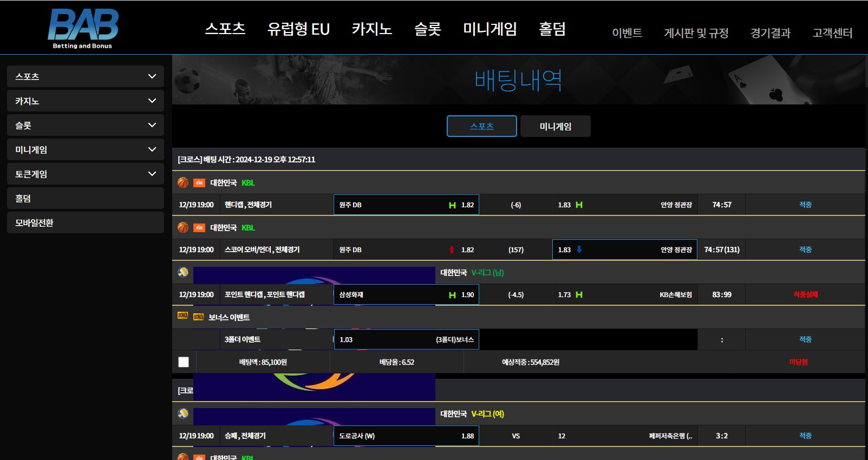The width and height of the screenshot is (868, 460).
Task: Click the (157) over/under line value
Action: [515, 249]
